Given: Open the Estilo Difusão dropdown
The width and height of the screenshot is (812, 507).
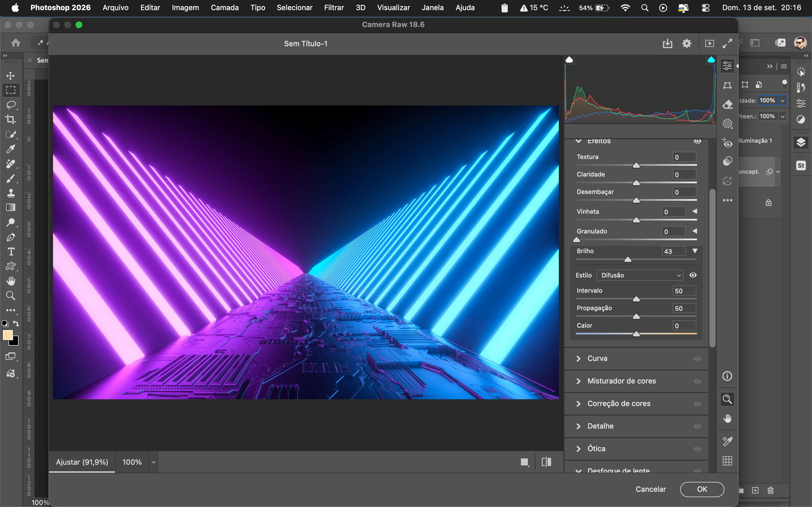Looking at the screenshot, I should point(640,275).
